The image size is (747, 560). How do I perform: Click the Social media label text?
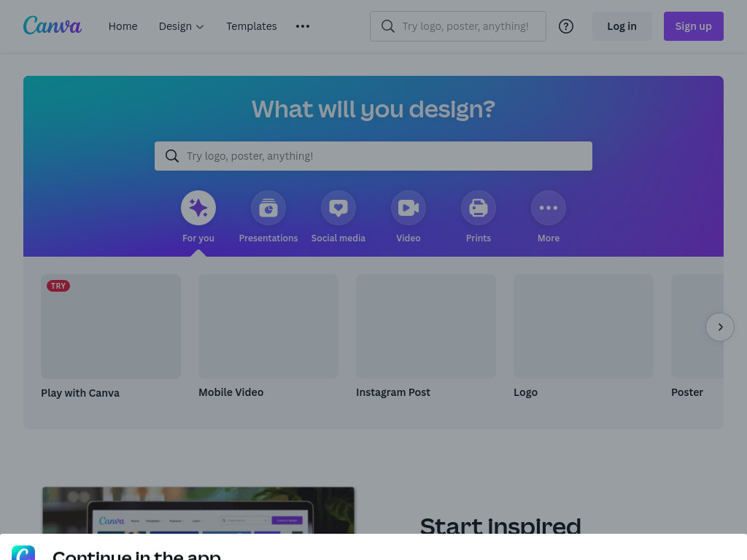(x=338, y=238)
